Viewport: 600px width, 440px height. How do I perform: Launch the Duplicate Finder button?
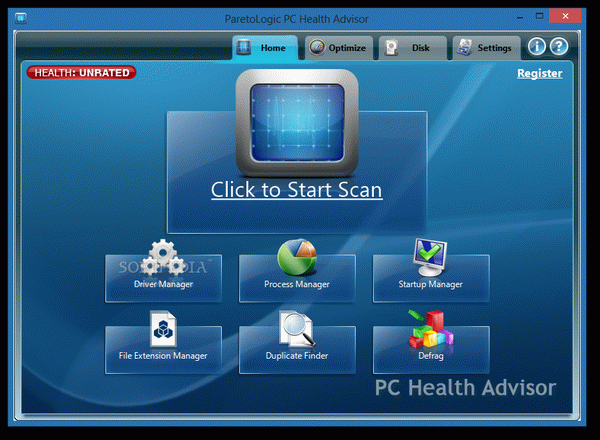pos(297,350)
